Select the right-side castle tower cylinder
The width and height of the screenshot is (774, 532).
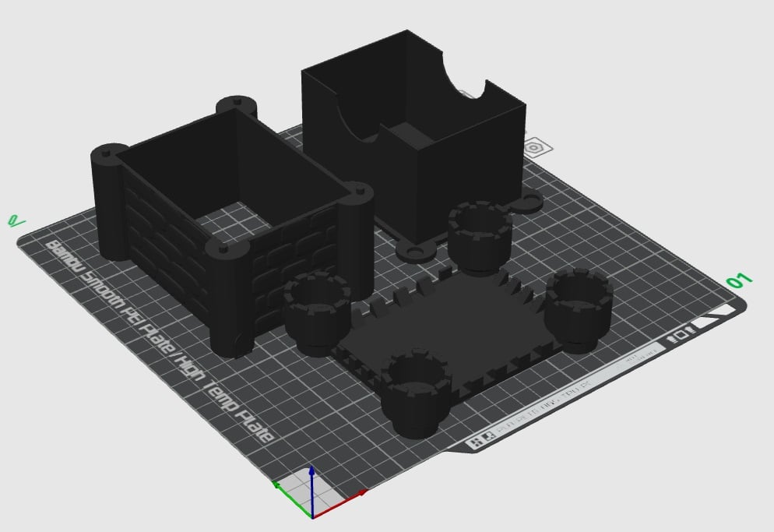[579, 310]
